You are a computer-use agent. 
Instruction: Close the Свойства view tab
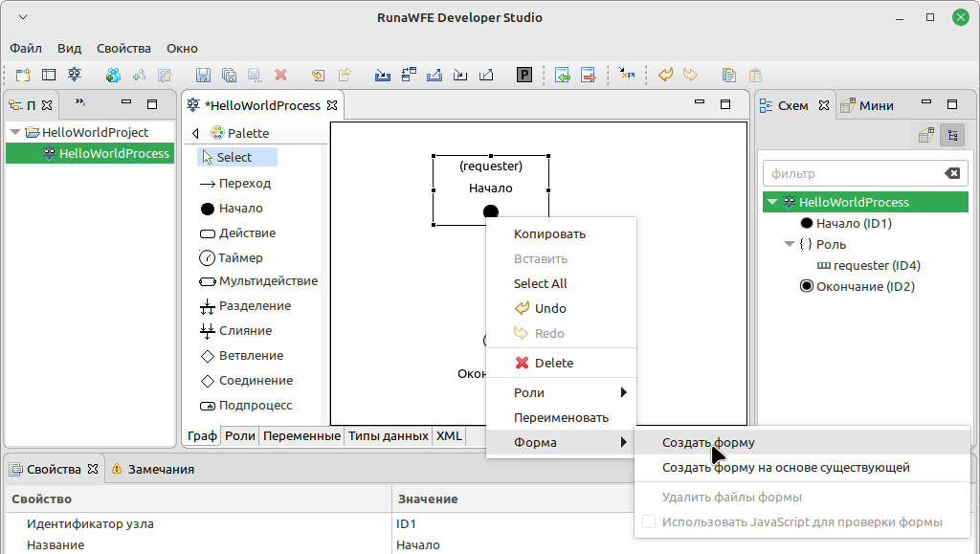click(x=93, y=469)
